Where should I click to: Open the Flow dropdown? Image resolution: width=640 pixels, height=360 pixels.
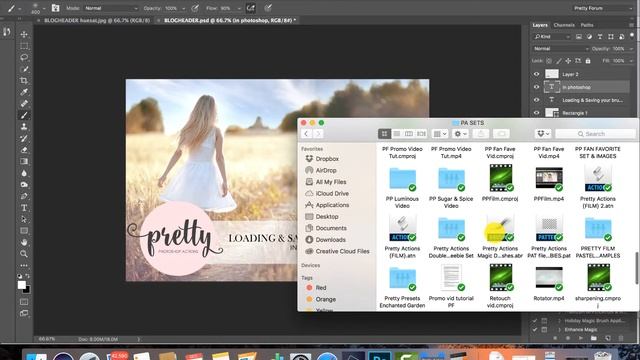click(239, 8)
